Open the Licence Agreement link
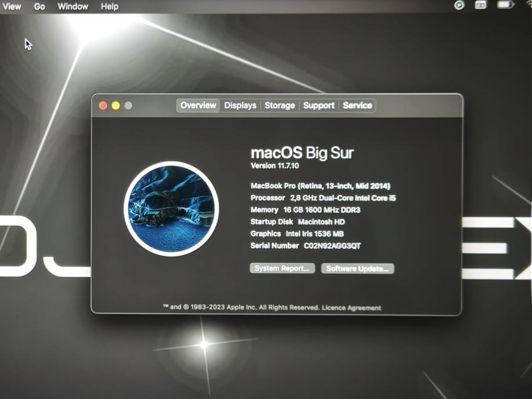This screenshot has height=399, width=532. 351,308
